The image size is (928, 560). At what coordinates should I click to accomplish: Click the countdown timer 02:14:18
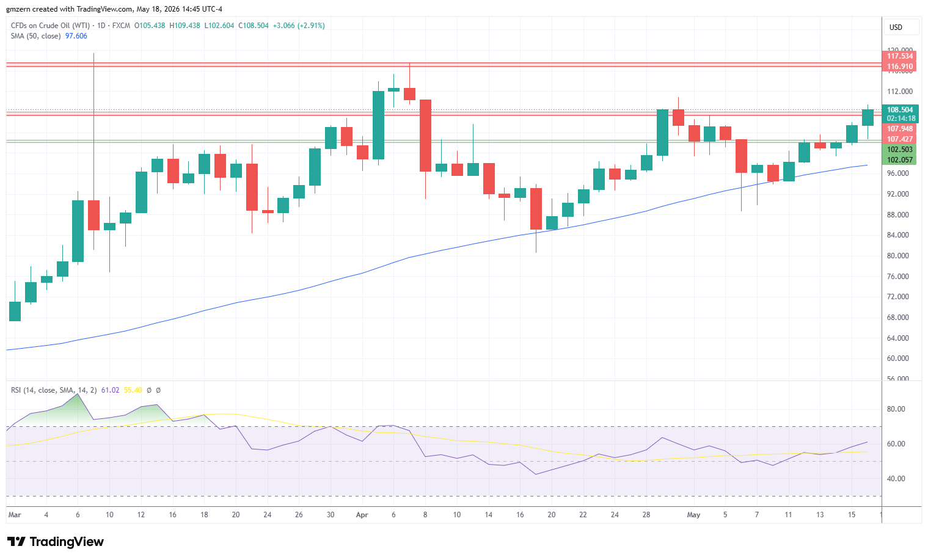900,118
